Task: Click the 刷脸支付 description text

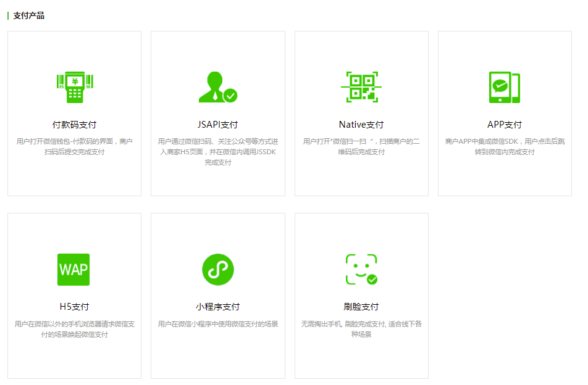Action: pyautogui.click(x=361, y=329)
